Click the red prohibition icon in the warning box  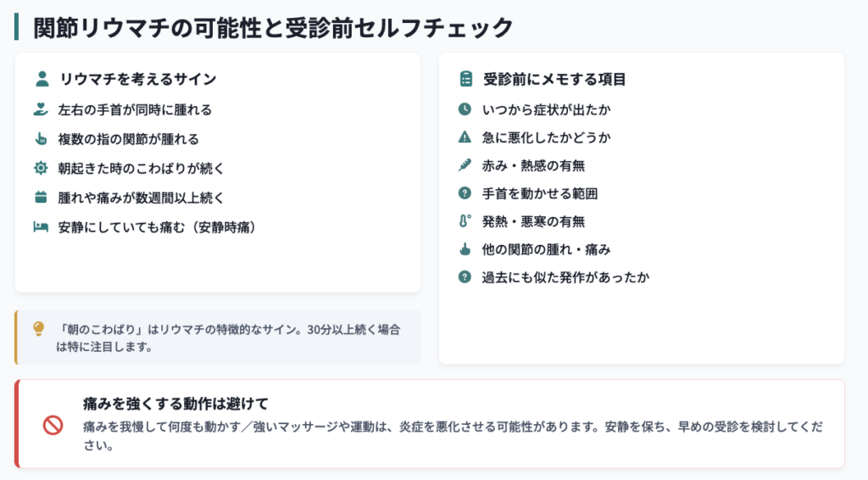[53, 425]
